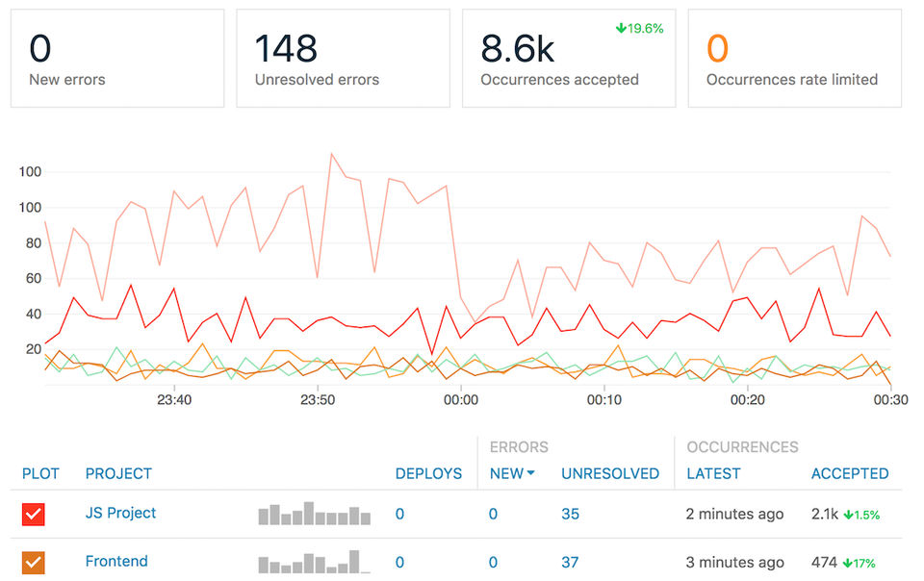Image resolution: width=924 pixels, height=581 pixels.
Task: Click the 00:10 time axis label
Action: pyautogui.click(x=604, y=400)
